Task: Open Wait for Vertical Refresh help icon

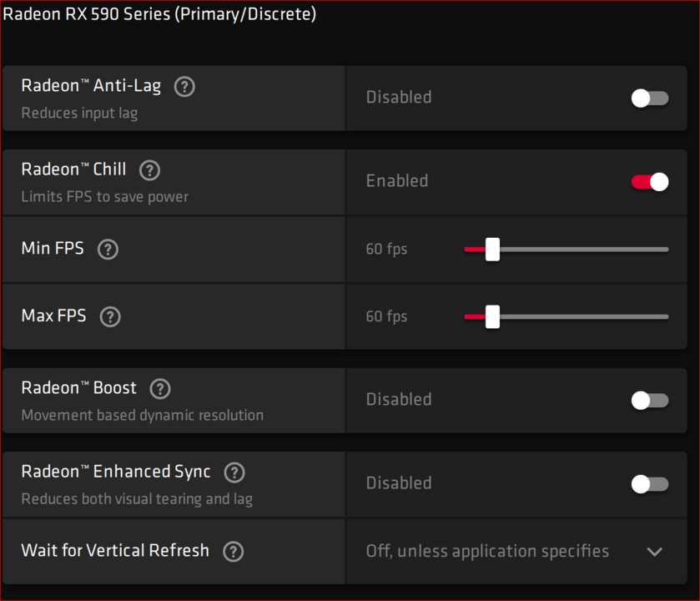Action: [233, 552]
